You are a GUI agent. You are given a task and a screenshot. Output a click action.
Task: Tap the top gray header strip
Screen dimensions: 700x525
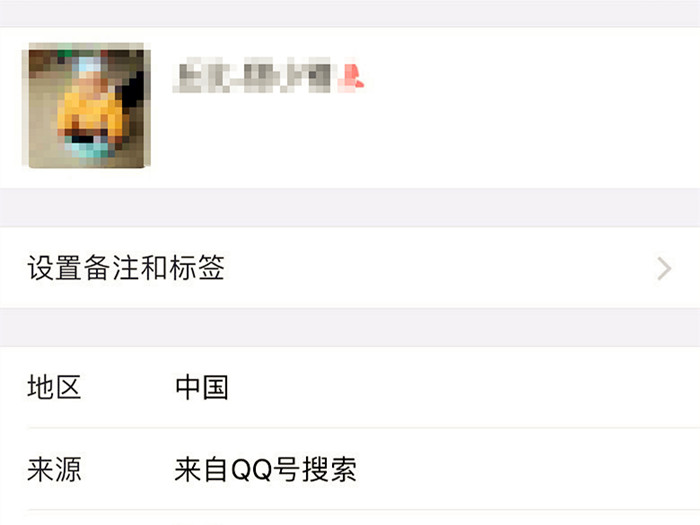[x=350, y=13]
